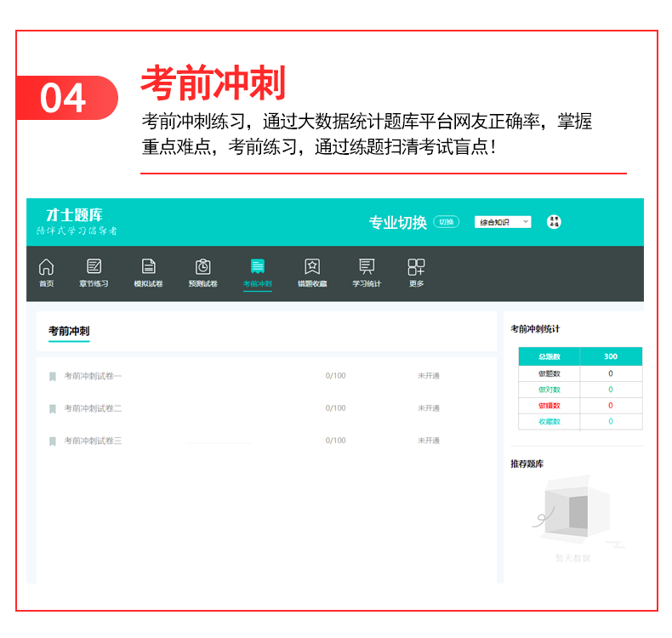Image resolution: width=672 pixels, height=638 pixels.
Task: Open 考前冲刺试卷一 paper
Action: [93, 376]
